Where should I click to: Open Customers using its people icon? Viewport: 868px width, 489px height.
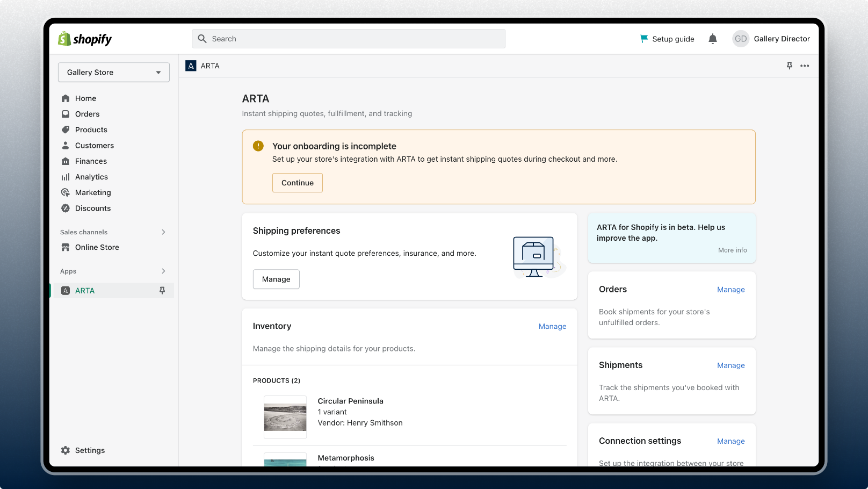(x=66, y=145)
